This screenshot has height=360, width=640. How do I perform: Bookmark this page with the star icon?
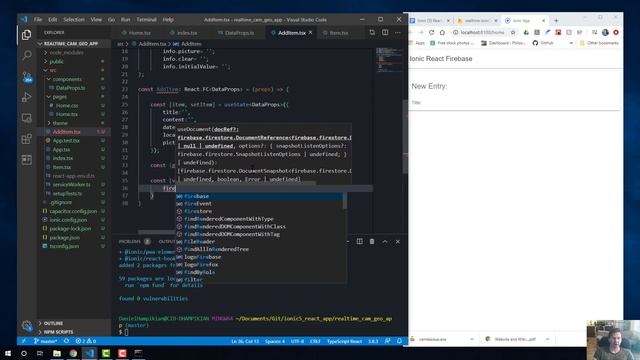click(x=513, y=32)
